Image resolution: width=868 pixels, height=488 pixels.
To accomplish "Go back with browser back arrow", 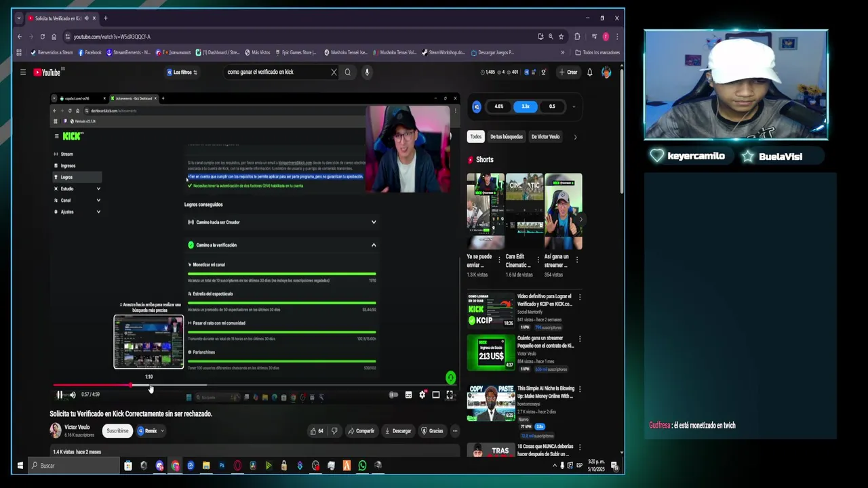I will click(x=20, y=37).
